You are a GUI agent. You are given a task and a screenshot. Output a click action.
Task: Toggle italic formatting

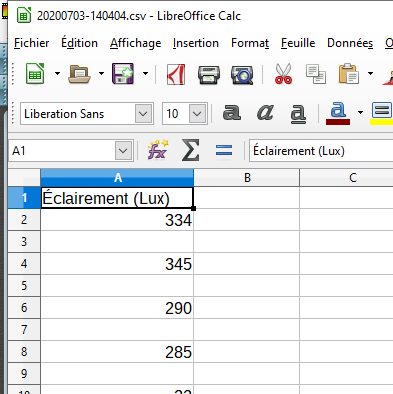[x=265, y=113]
